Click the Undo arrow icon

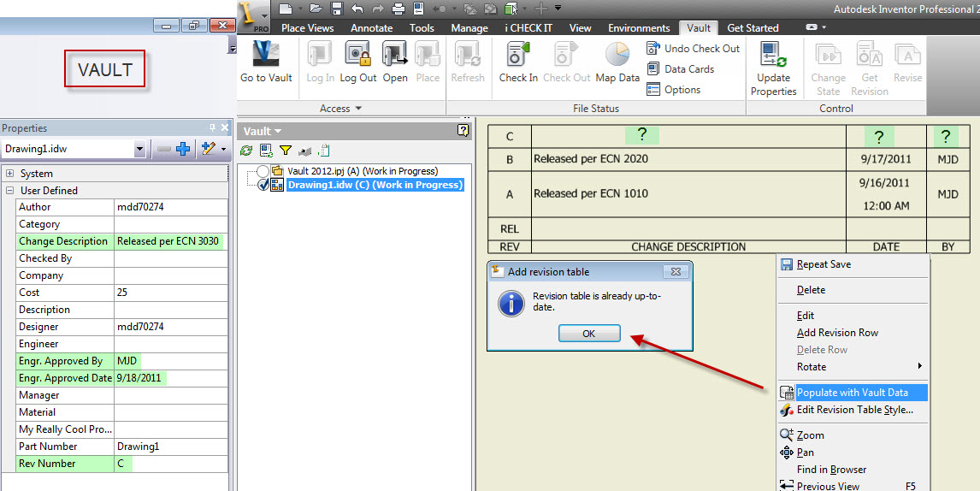click(357, 9)
